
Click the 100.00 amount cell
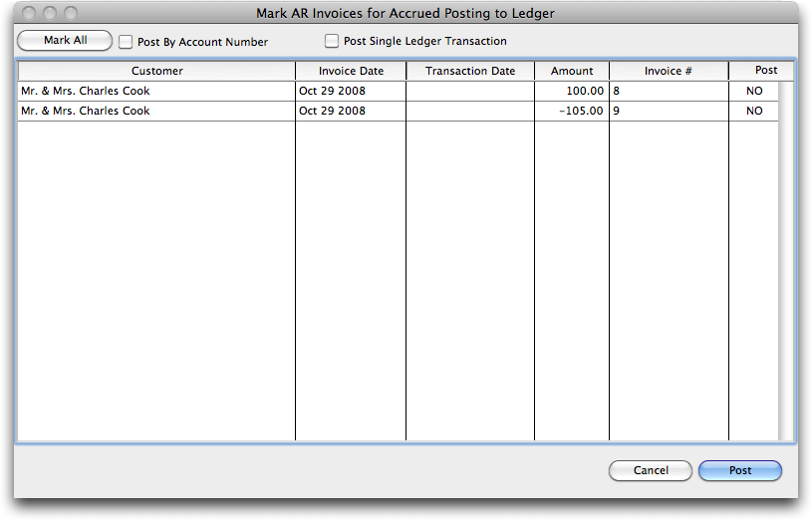(584, 91)
